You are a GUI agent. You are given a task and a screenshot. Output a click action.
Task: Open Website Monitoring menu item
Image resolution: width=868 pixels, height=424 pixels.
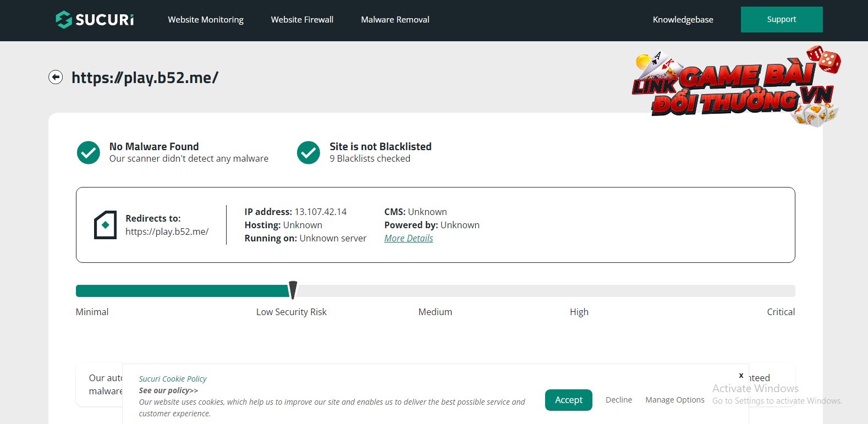pos(206,20)
